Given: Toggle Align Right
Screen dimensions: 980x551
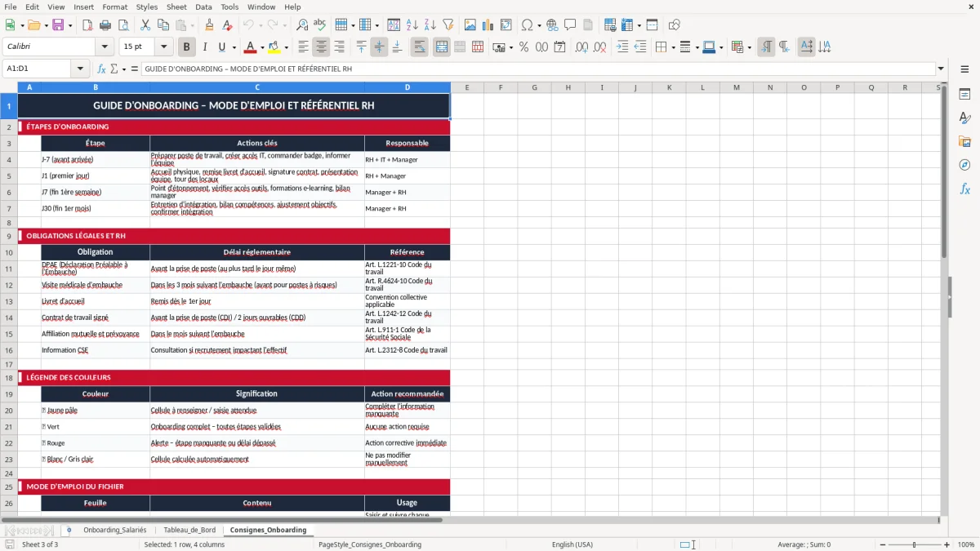Looking at the screenshot, I should click(x=339, y=47).
